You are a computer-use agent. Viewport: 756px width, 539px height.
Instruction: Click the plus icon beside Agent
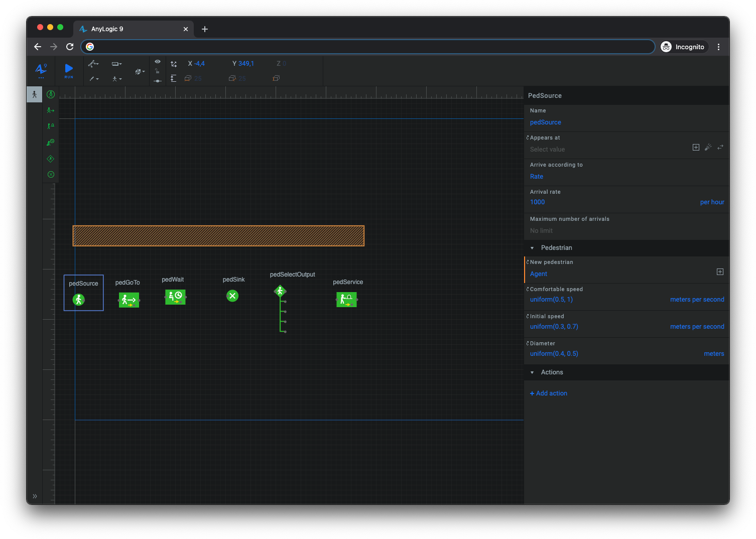coord(720,272)
